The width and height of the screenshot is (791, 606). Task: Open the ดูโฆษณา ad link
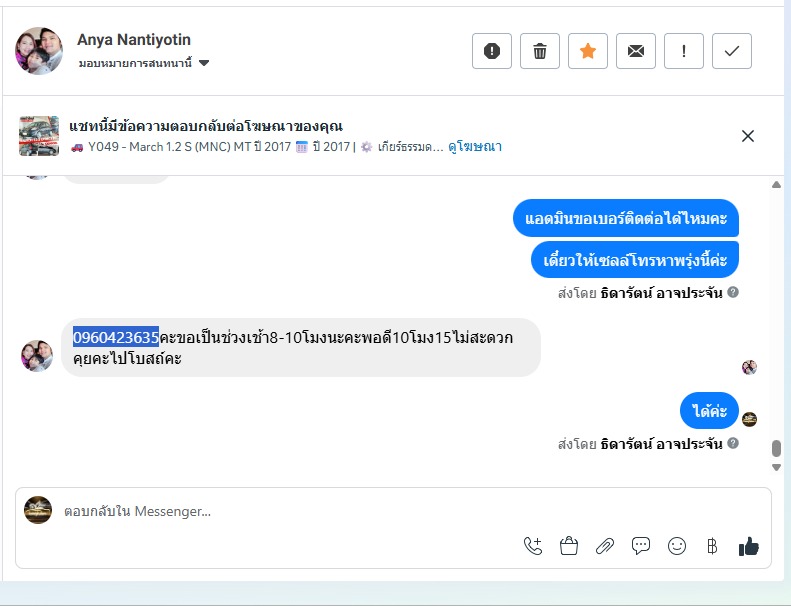[475, 147]
